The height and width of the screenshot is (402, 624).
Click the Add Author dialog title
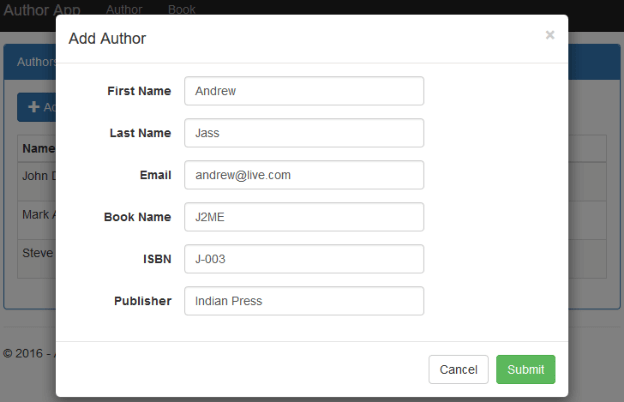click(107, 39)
